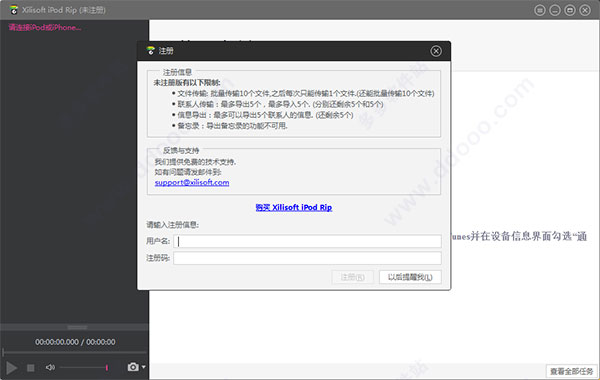Screen dimensions: 600x380
Task: Open the 购买 Xilisoft iPod Rip link
Action: 294,207
